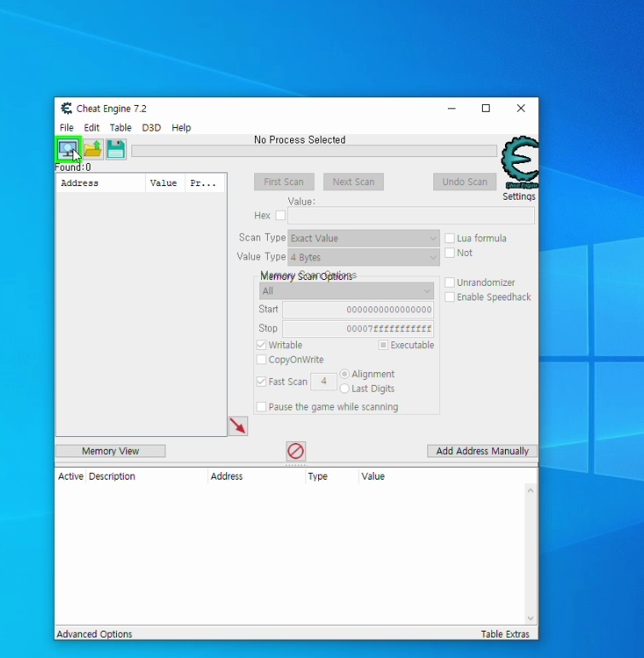Enable the Lua formula checkbox
644x658 pixels.
(450, 238)
